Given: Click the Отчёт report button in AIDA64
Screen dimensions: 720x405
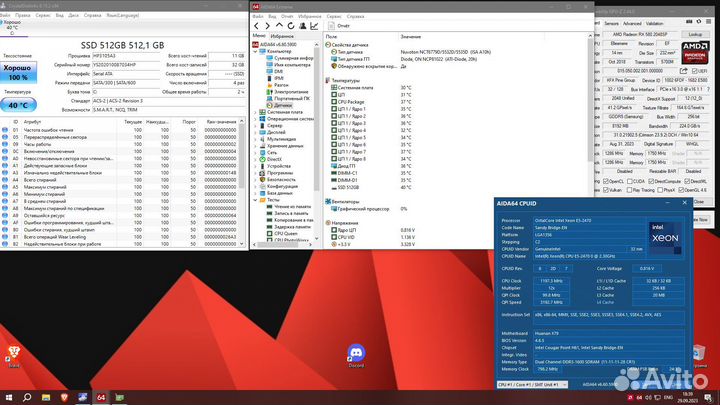Looking at the screenshot, I should point(339,26).
